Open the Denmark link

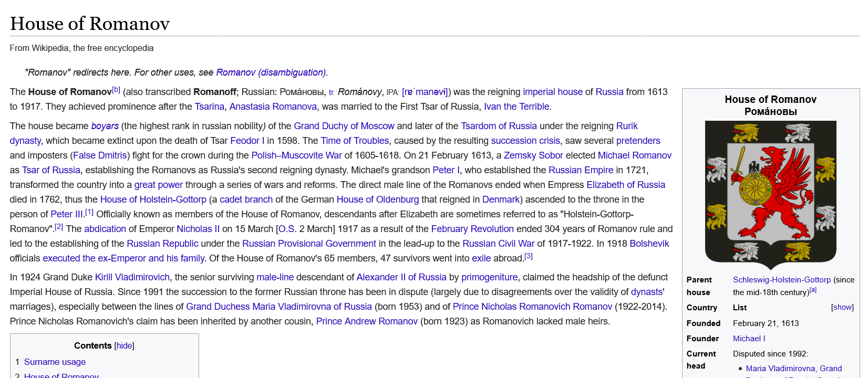pyautogui.click(x=501, y=199)
